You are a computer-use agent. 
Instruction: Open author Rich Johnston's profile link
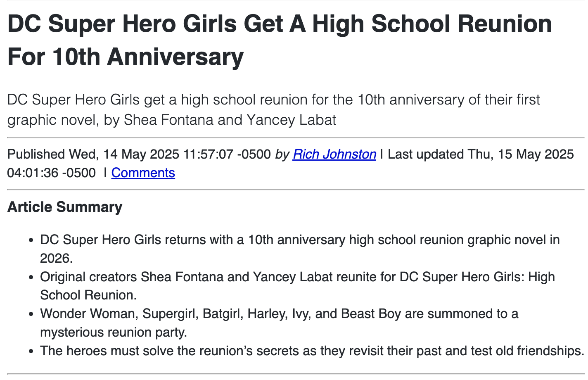(x=334, y=154)
